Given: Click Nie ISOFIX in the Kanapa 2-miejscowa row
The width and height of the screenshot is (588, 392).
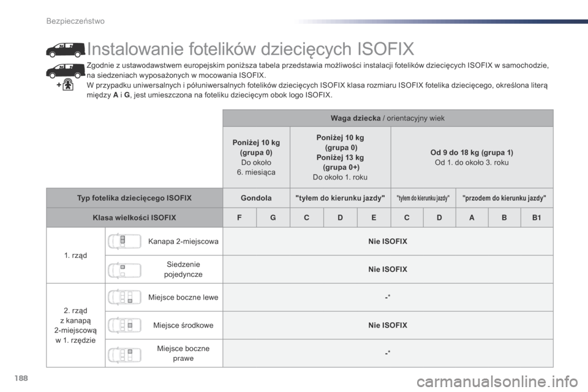Looking at the screenshot, I should click(388, 241).
